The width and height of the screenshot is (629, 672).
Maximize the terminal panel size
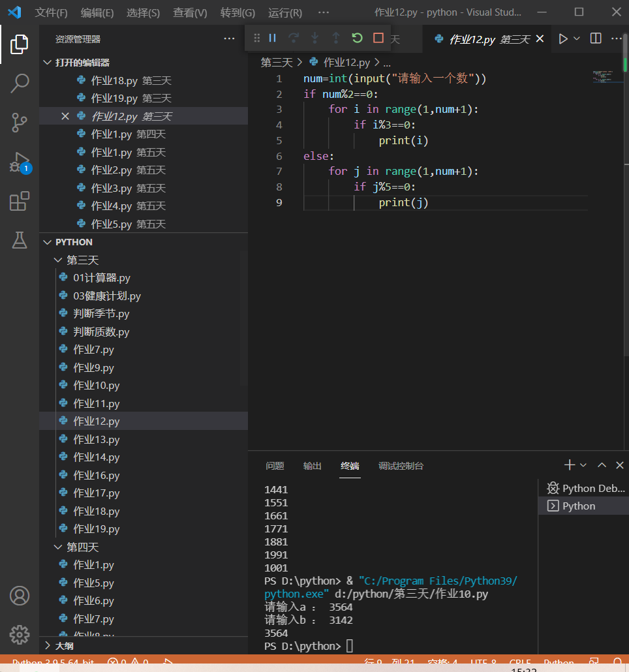tap(602, 465)
